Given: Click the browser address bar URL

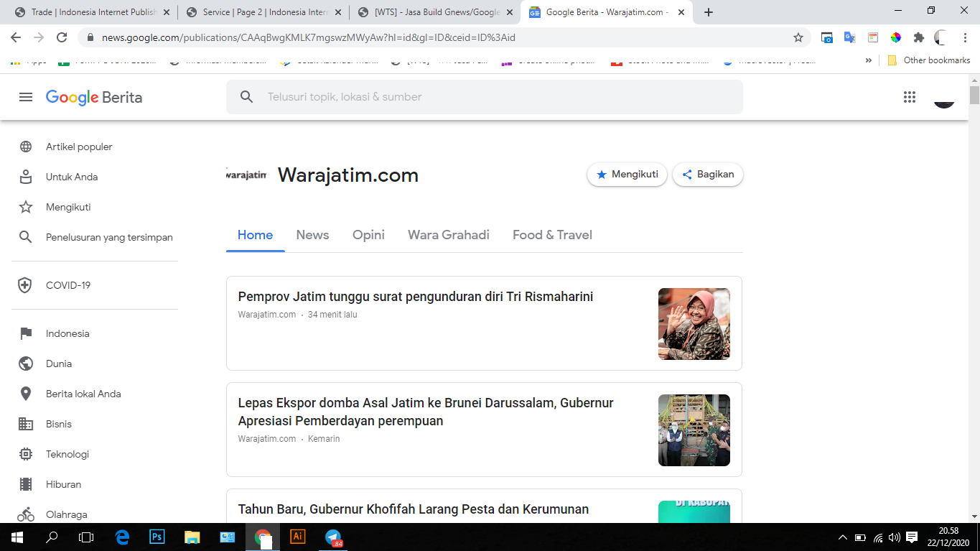Looking at the screenshot, I should pos(309,37).
